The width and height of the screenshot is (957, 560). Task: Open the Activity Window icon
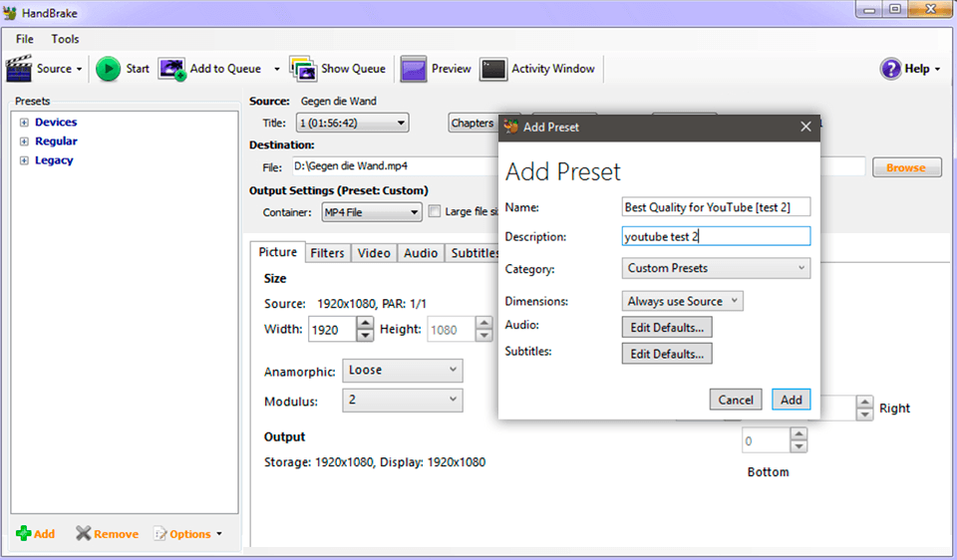(493, 69)
